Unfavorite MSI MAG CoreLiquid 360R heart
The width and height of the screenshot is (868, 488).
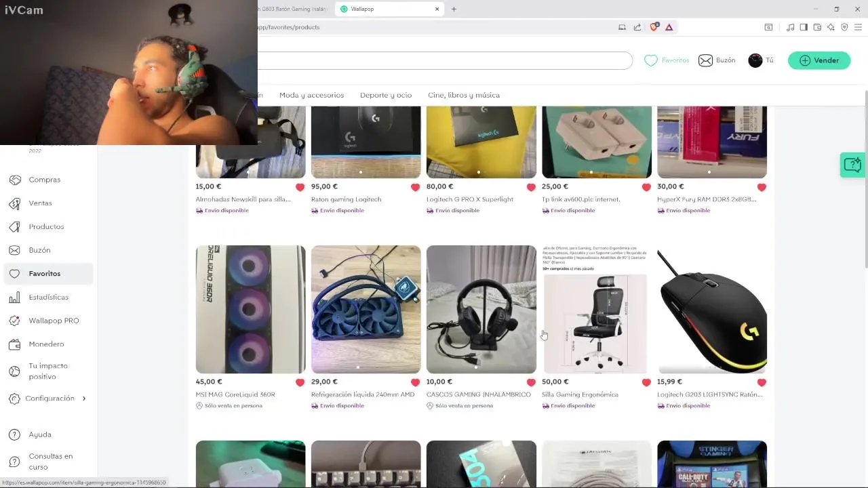[x=300, y=382]
